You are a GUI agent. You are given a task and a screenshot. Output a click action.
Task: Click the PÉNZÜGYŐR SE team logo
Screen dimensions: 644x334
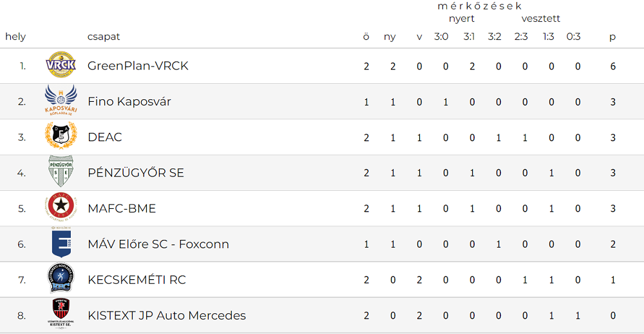pos(61,172)
